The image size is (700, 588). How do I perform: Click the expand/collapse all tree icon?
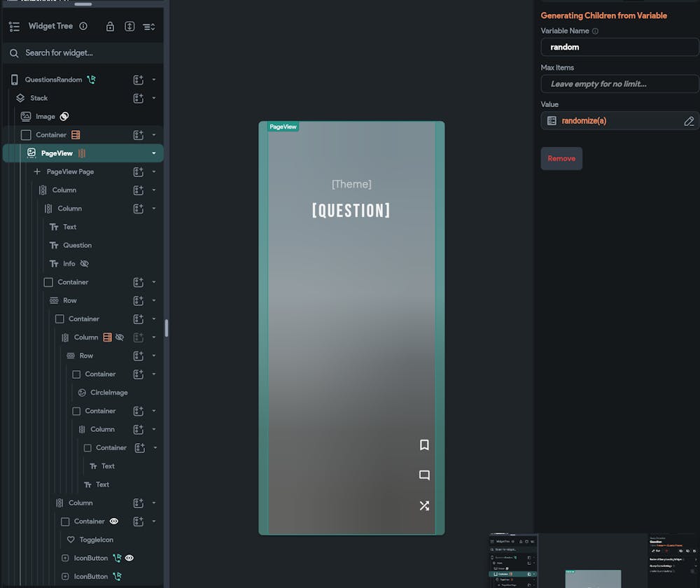point(129,27)
